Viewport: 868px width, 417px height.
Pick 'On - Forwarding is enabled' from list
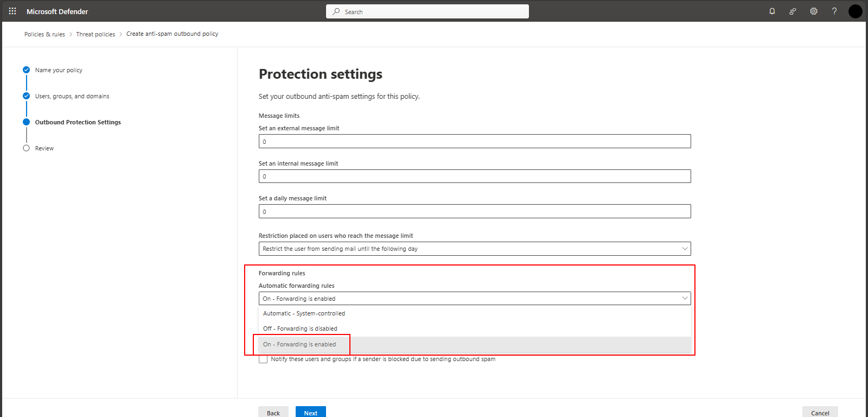(x=299, y=344)
